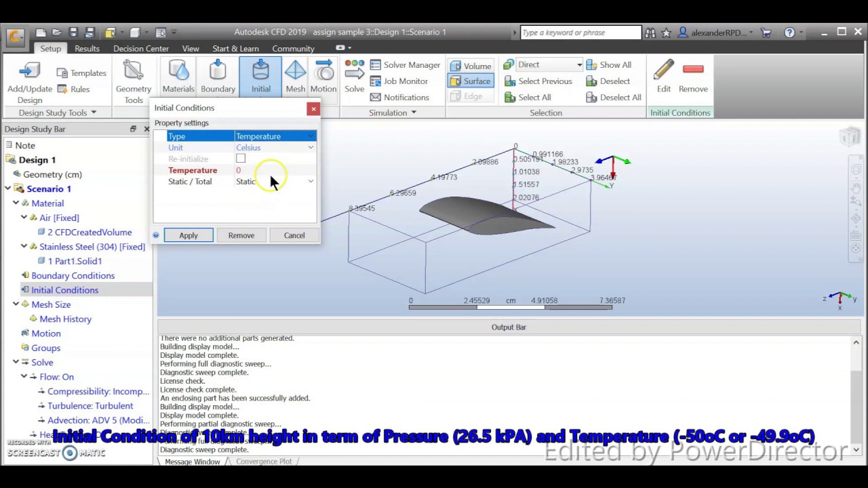Open Notifications
Screen dimensions: 868x488
[x=399, y=97]
